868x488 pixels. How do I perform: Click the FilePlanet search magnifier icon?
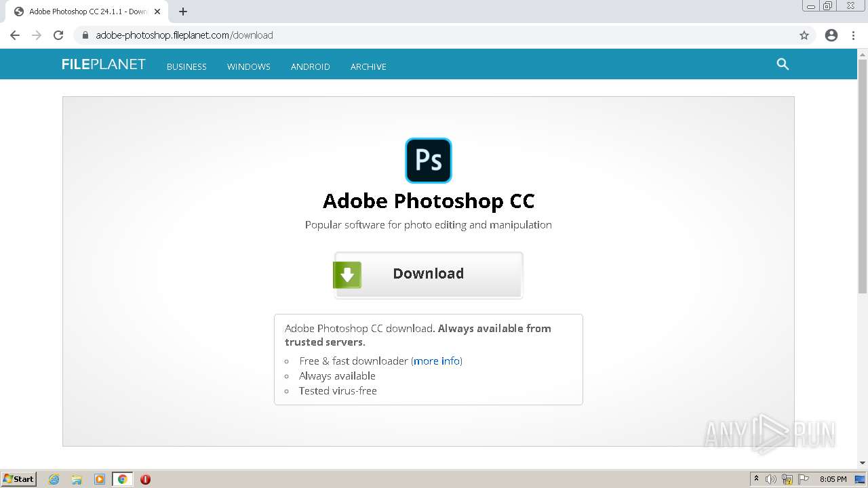pyautogui.click(x=783, y=64)
